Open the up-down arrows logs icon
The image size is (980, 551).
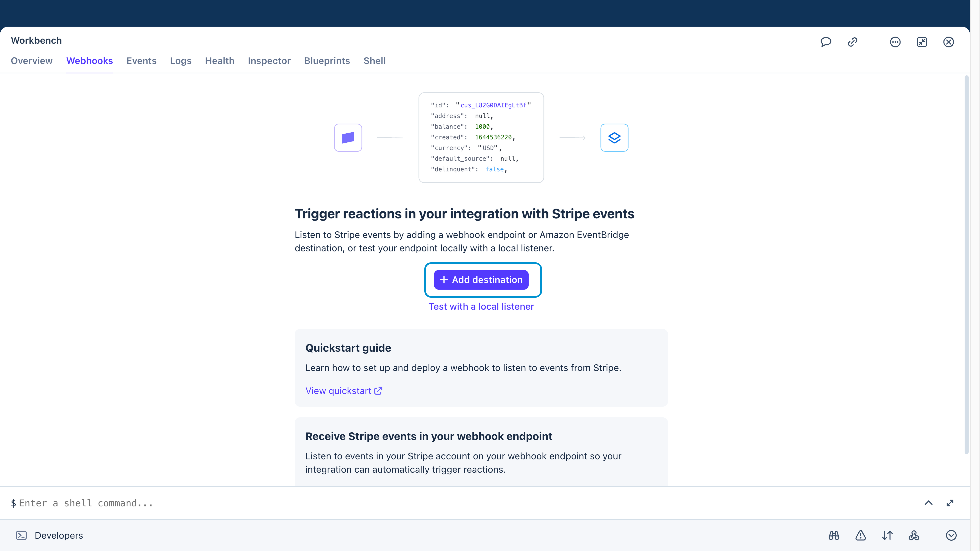[887, 535]
